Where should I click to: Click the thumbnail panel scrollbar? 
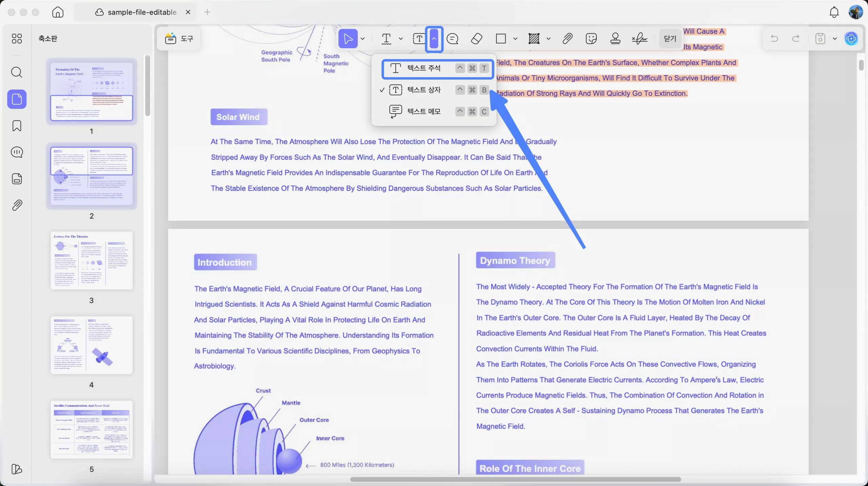tap(147, 86)
